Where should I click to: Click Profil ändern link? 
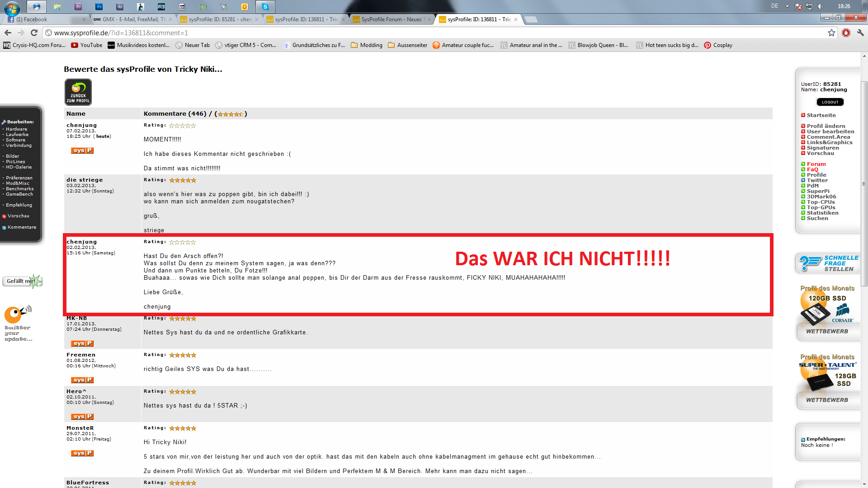coord(826,126)
